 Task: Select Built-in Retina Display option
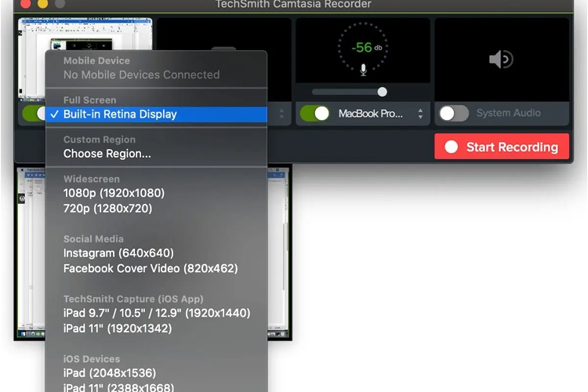click(x=156, y=114)
